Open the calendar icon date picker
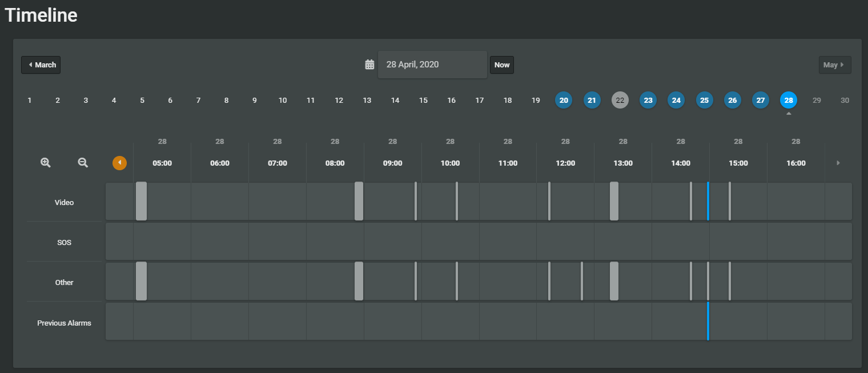This screenshot has height=373, width=868. point(369,65)
